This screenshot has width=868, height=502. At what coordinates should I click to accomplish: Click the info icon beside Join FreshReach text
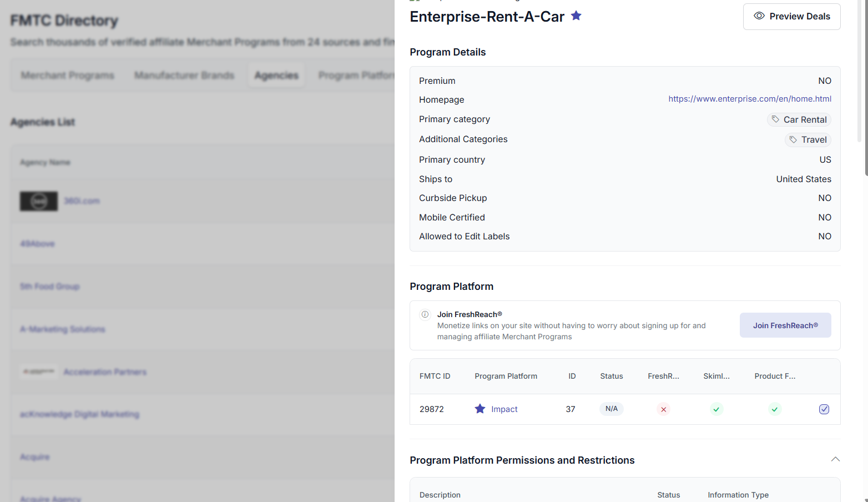[x=425, y=315]
